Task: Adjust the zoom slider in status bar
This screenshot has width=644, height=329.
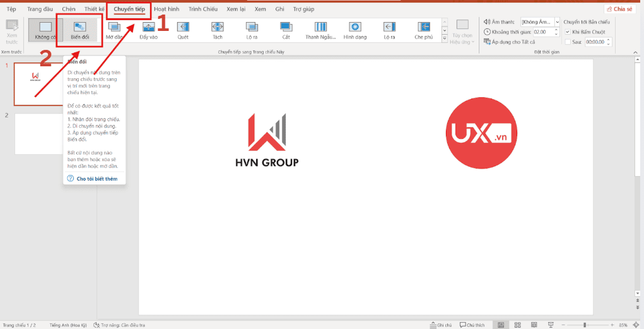Action: tap(585, 325)
